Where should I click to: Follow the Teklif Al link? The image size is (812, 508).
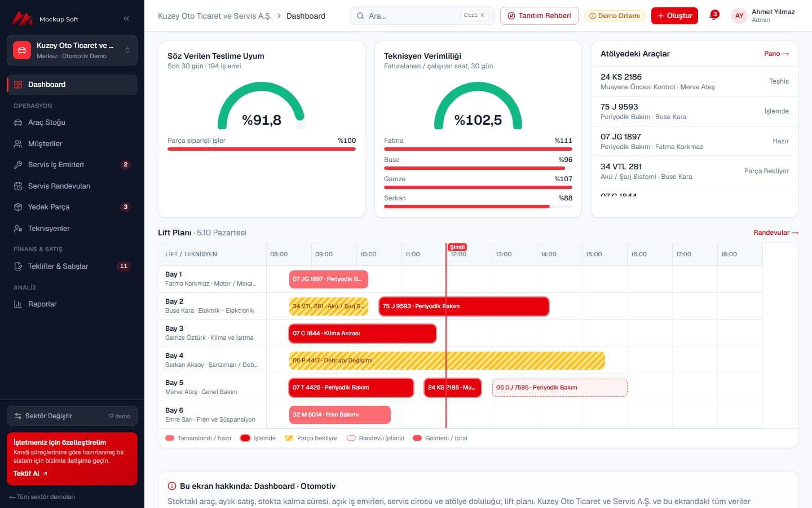coord(30,474)
